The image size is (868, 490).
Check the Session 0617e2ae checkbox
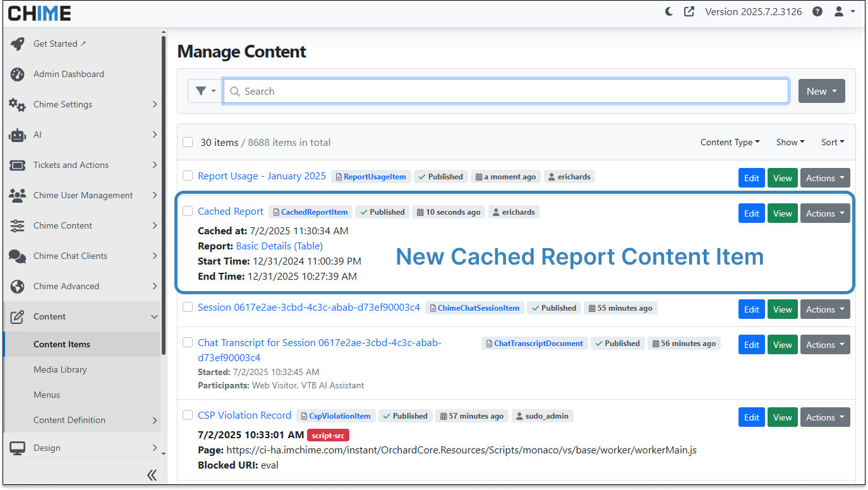(x=188, y=307)
